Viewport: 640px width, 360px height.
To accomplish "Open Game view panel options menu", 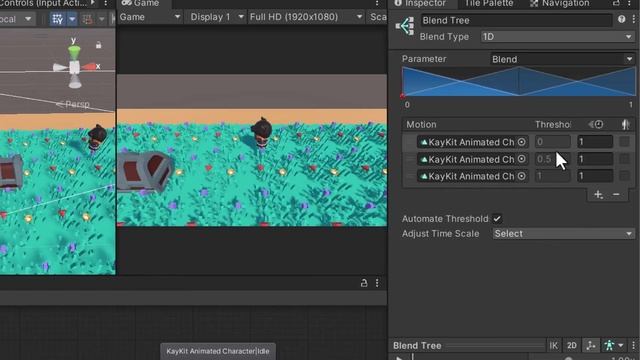I will pos(377,4).
